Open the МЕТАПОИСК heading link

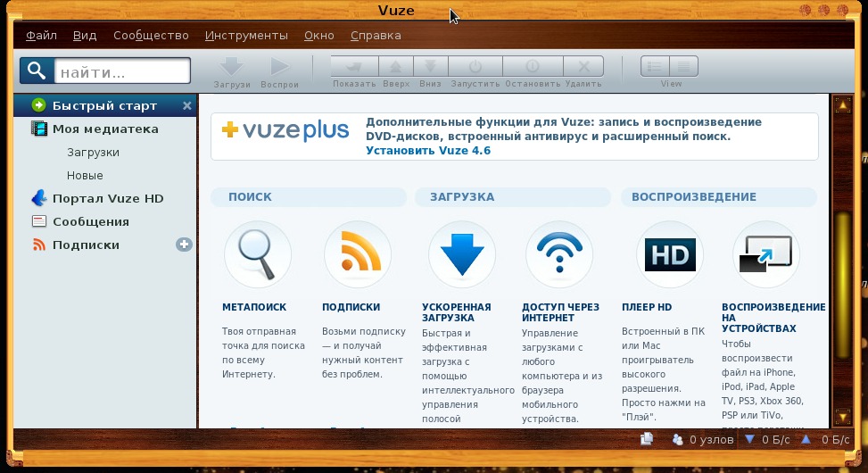[254, 307]
